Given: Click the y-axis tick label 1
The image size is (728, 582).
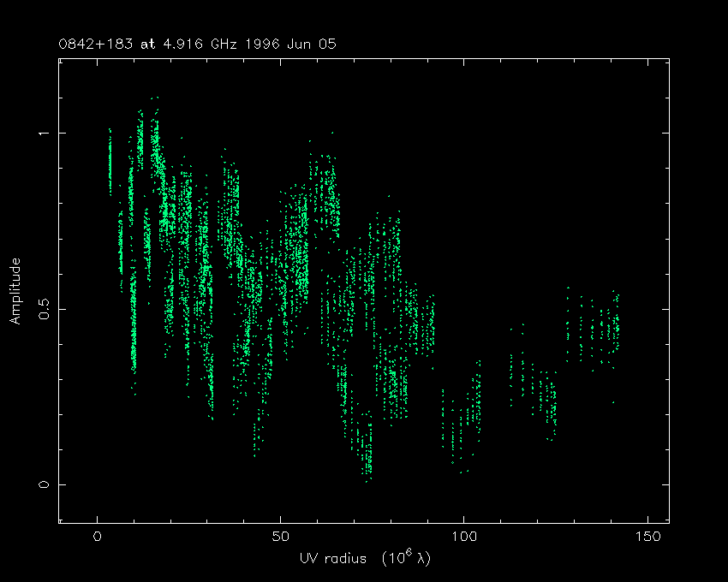Looking at the screenshot, I should [x=45, y=134].
